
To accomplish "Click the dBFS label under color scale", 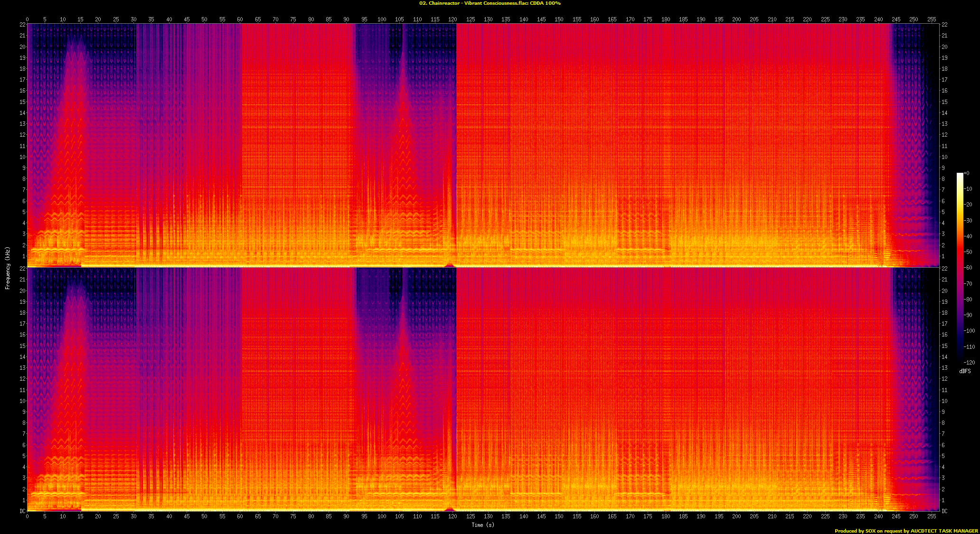I will coord(965,371).
